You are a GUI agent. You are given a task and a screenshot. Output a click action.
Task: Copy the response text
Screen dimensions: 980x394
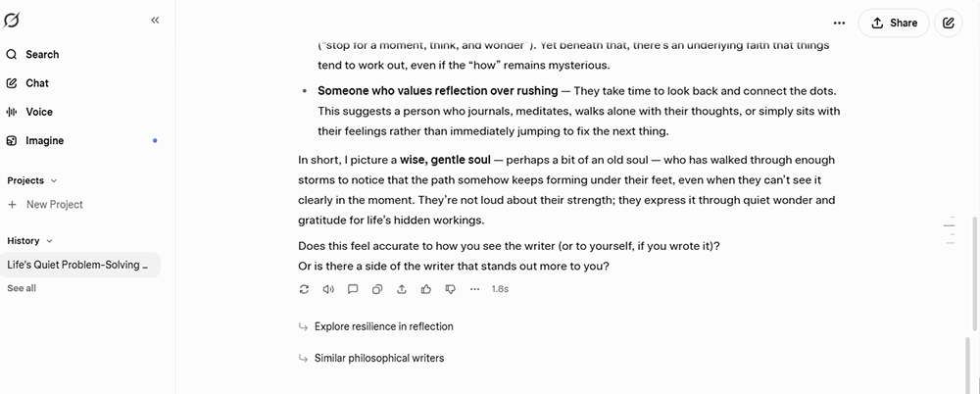click(x=377, y=289)
